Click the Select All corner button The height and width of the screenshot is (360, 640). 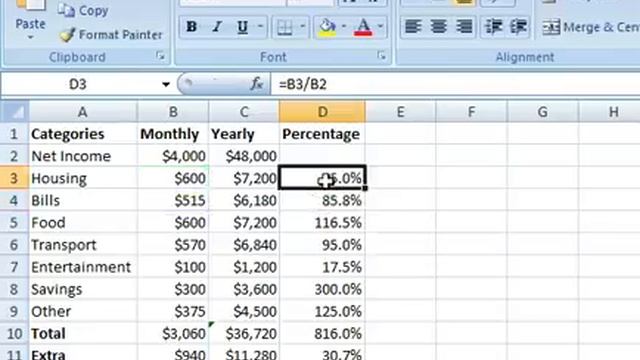15,111
